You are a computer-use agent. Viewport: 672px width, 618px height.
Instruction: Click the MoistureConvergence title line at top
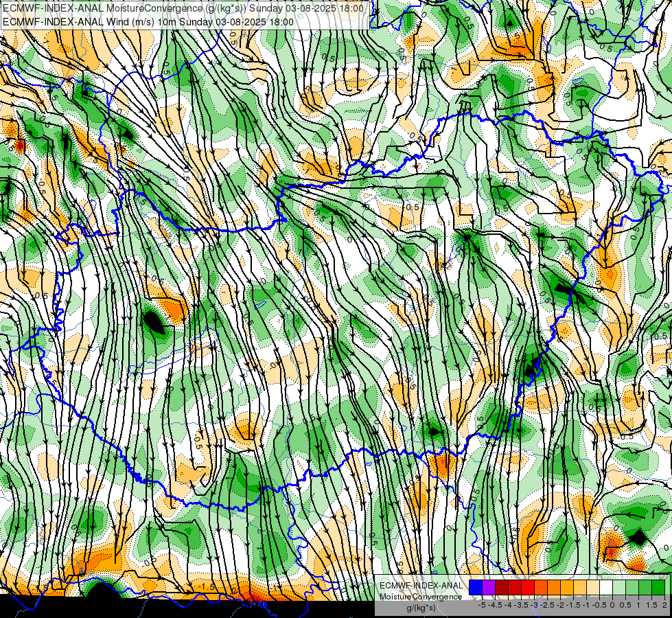pyautogui.click(x=183, y=8)
